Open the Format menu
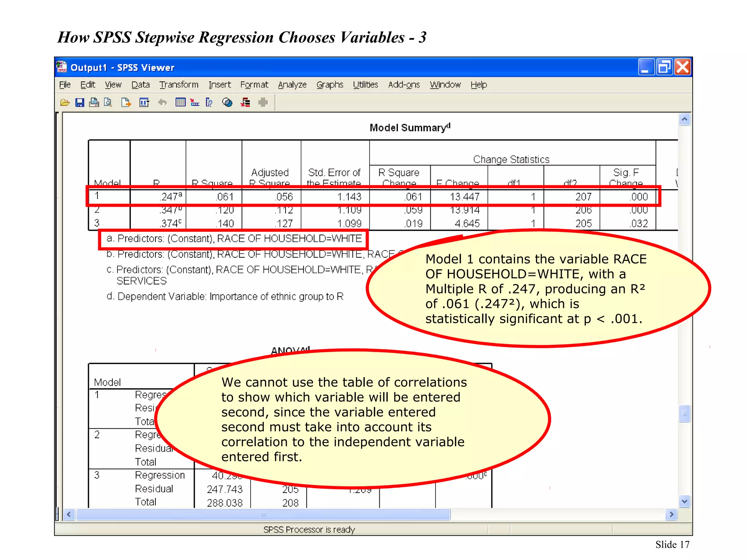The width and height of the screenshot is (747, 560). click(254, 85)
